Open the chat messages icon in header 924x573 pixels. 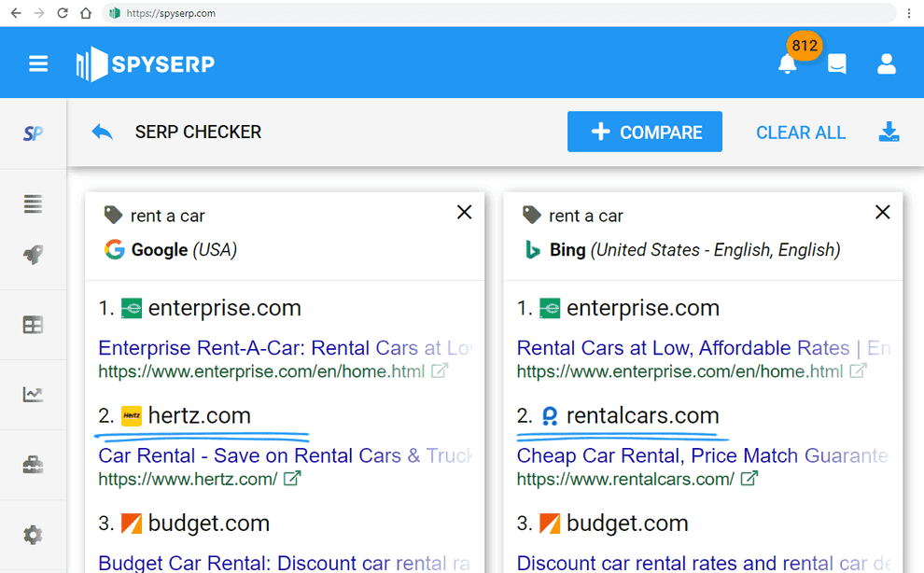[x=836, y=64]
